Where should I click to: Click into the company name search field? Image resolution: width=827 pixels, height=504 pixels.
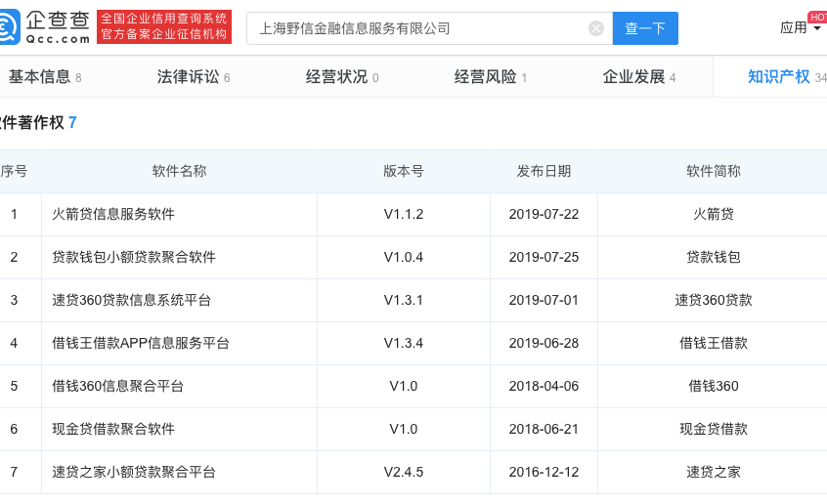pyautogui.click(x=420, y=28)
